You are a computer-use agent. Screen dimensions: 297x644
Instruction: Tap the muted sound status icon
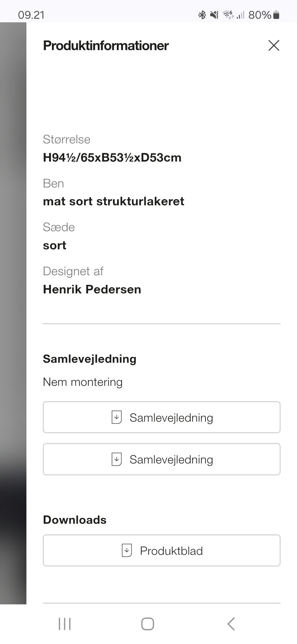point(214,15)
